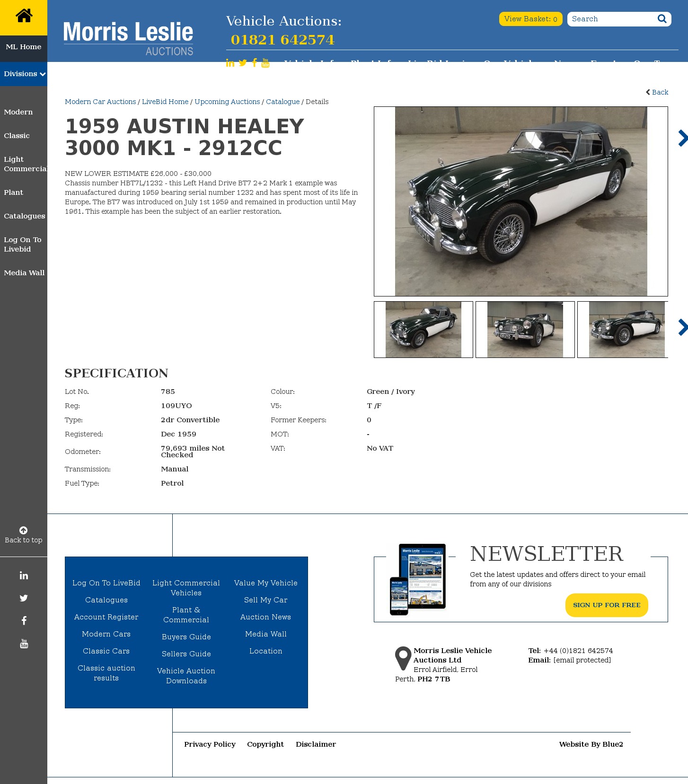The width and height of the screenshot is (688, 784).
Task: Open Facebook icon in the sidebar
Action: (x=24, y=621)
